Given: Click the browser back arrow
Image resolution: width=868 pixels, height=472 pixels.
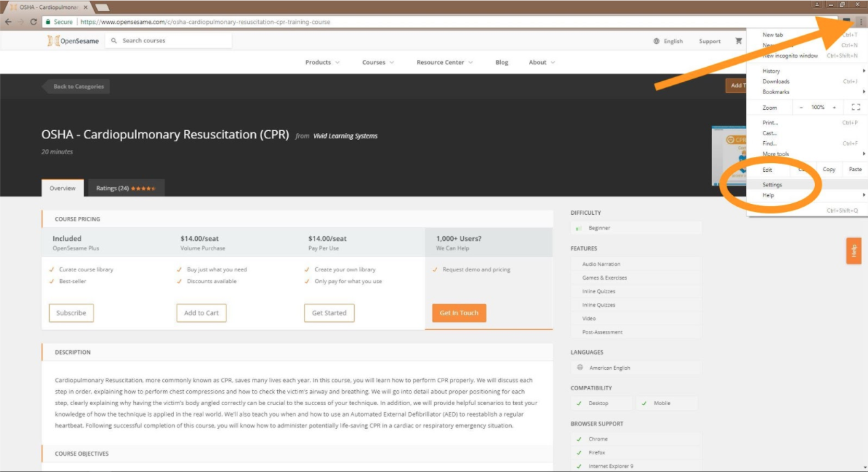Looking at the screenshot, I should pos(8,22).
